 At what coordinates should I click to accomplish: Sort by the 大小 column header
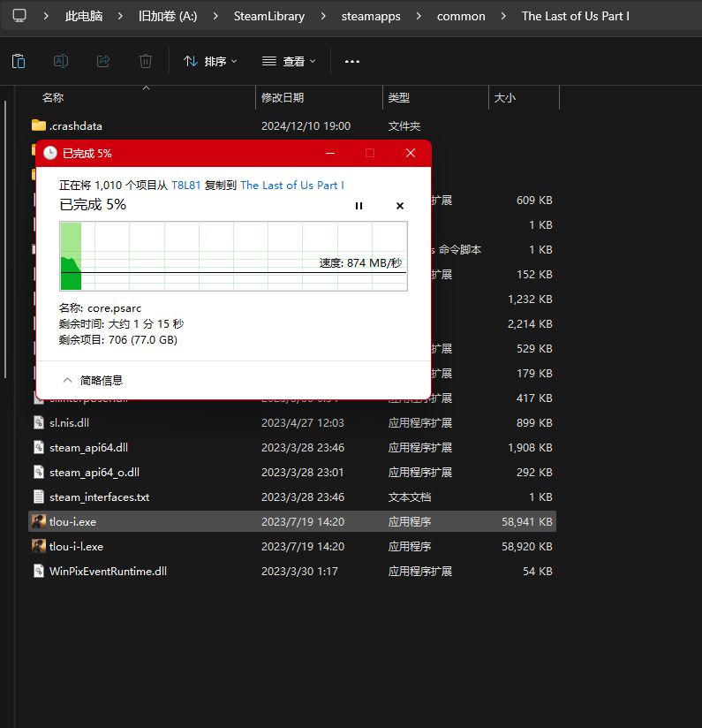(x=505, y=98)
